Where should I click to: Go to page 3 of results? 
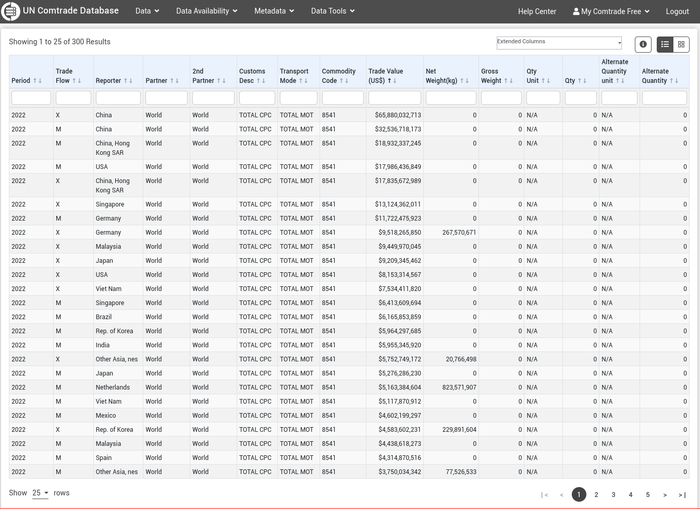(x=613, y=494)
